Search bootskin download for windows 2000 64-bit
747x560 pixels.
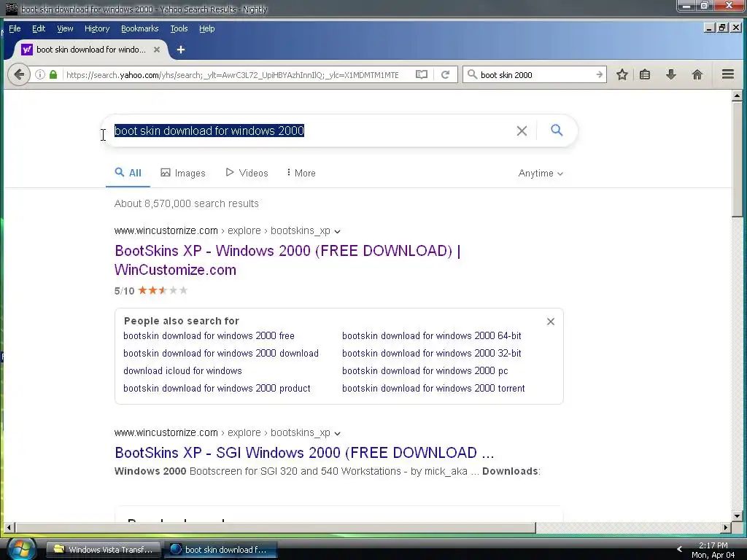[432, 335]
